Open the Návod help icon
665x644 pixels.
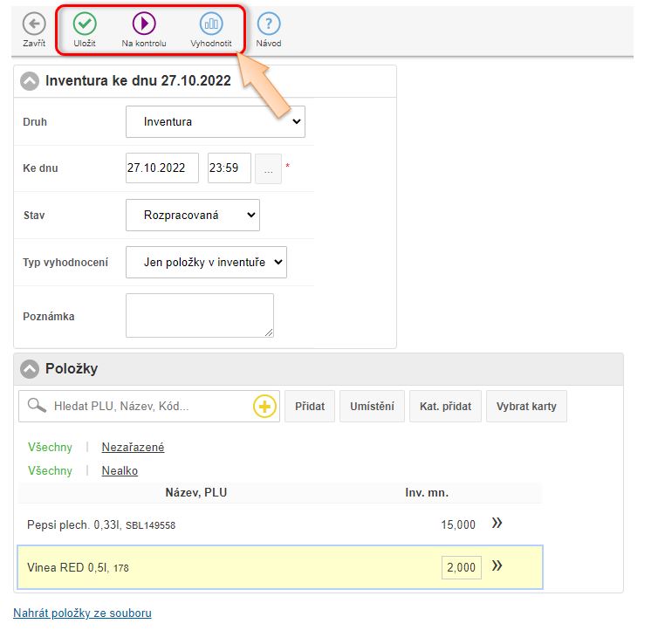point(268,24)
